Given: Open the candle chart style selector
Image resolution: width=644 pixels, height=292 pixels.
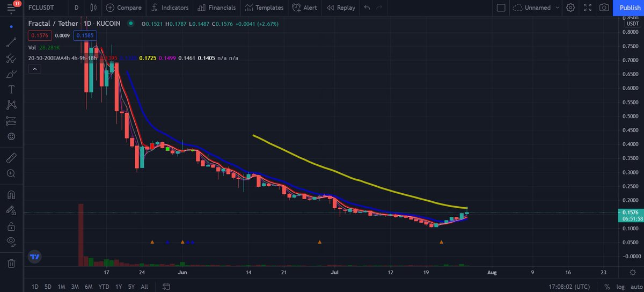Looking at the screenshot, I should click(x=93, y=8).
